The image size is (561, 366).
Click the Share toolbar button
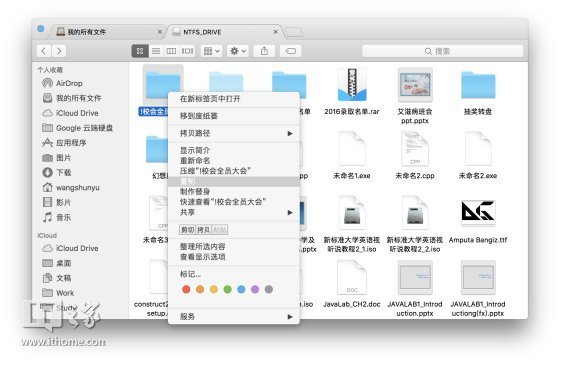[264, 51]
